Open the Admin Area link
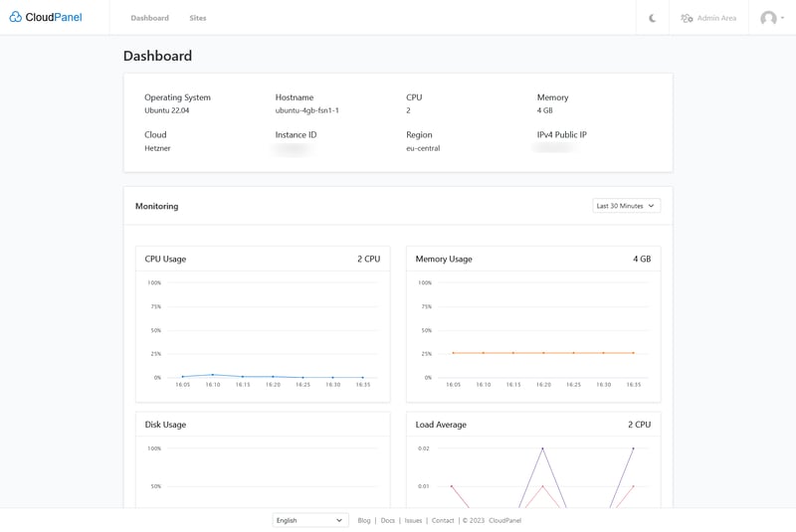The image size is (796, 532). point(716,18)
